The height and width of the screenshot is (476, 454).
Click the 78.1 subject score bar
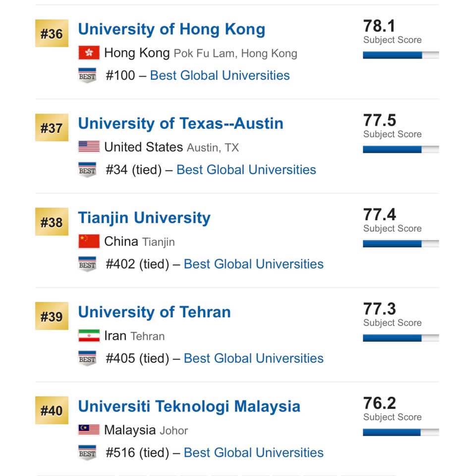pyautogui.click(x=401, y=55)
